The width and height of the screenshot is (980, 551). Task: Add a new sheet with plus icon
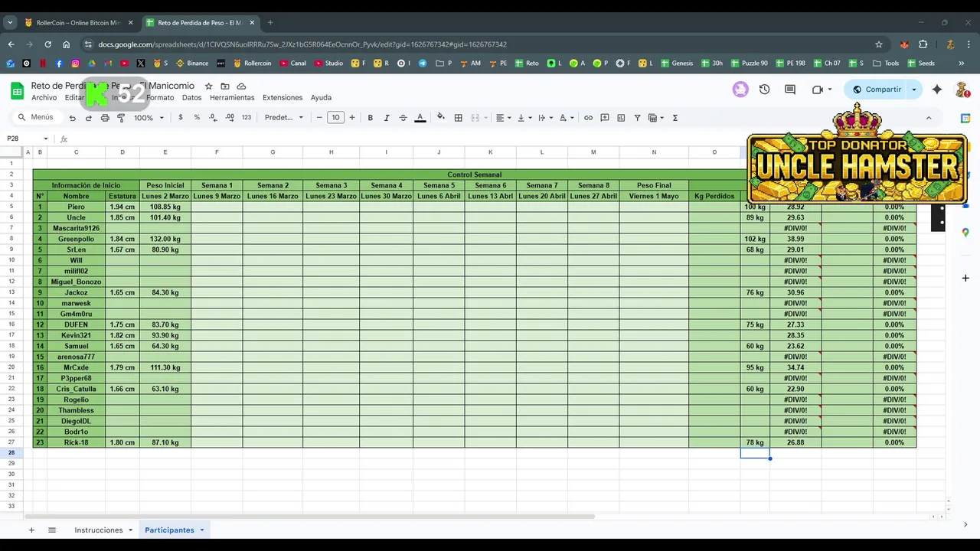[31, 530]
